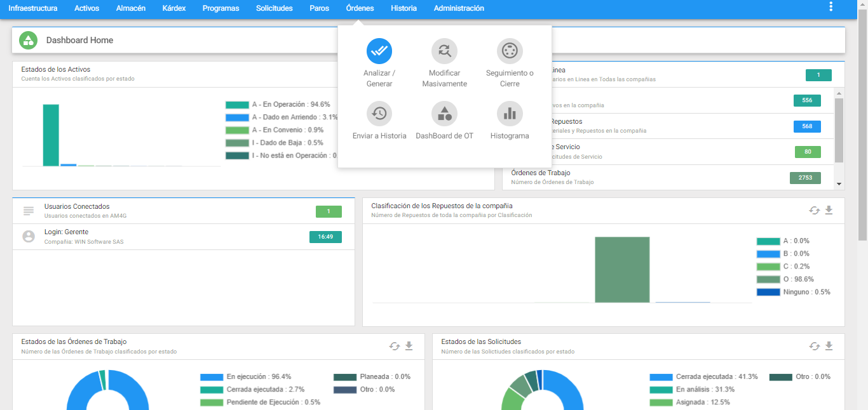Toggle Asignada legend swatch
868x410 pixels.
pos(661,402)
